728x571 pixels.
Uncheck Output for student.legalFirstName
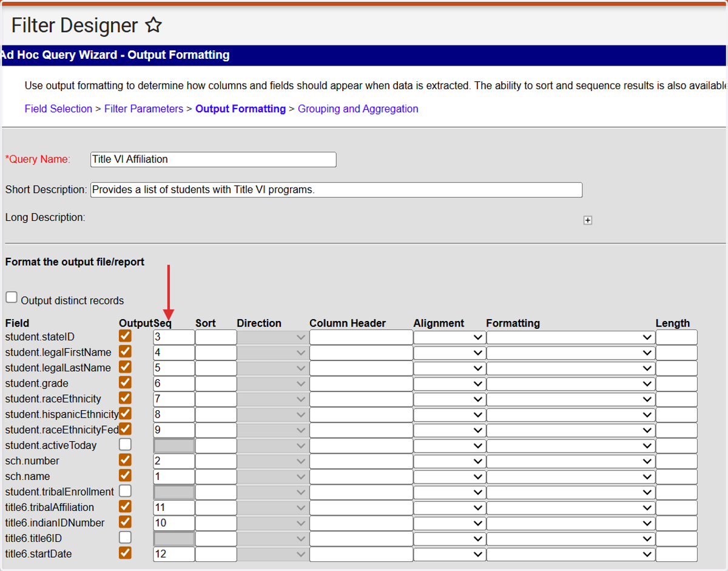click(126, 351)
